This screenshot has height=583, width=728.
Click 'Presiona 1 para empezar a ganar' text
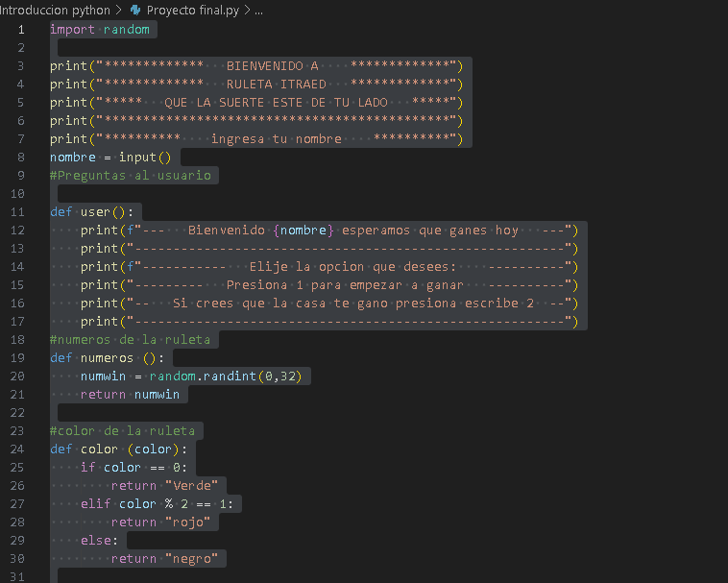click(x=345, y=285)
